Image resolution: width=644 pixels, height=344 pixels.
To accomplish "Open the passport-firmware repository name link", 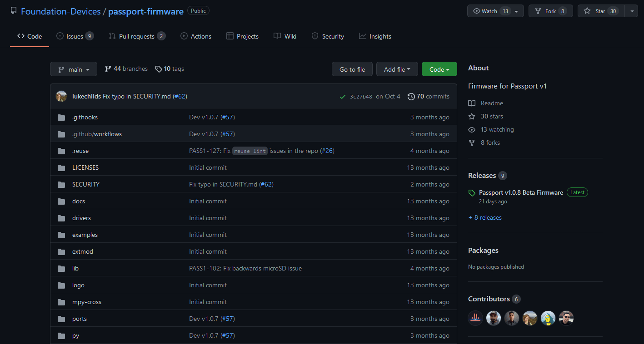I will 146,11.
